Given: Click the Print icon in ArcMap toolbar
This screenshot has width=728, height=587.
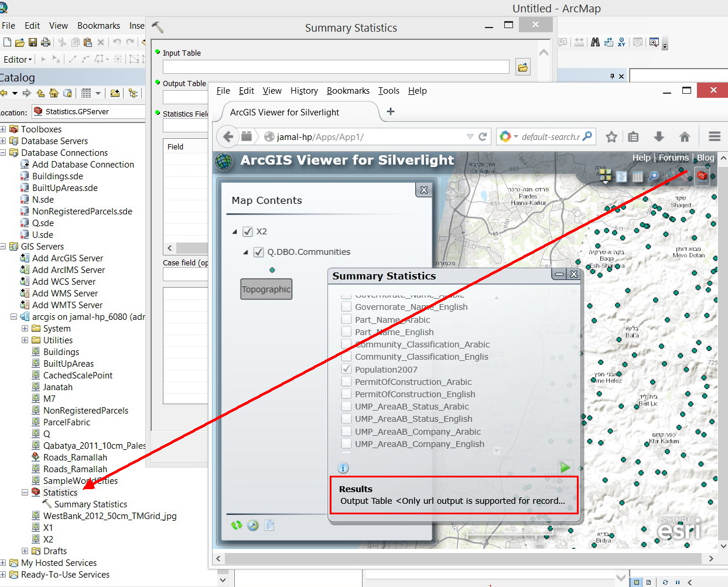Looking at the screenshot, I should click(x=46, y=42).
